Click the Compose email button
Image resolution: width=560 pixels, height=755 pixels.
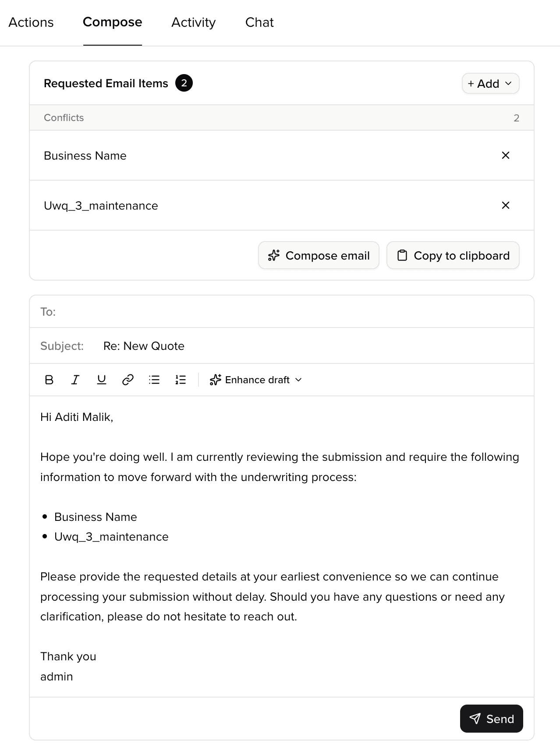coord(319,255)
